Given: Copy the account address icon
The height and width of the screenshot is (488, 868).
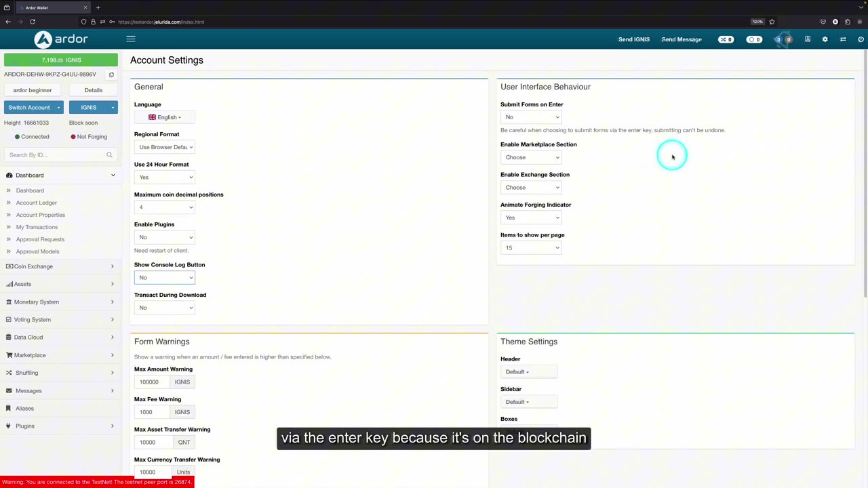Looking at the screenshot, I should (111, 75).
